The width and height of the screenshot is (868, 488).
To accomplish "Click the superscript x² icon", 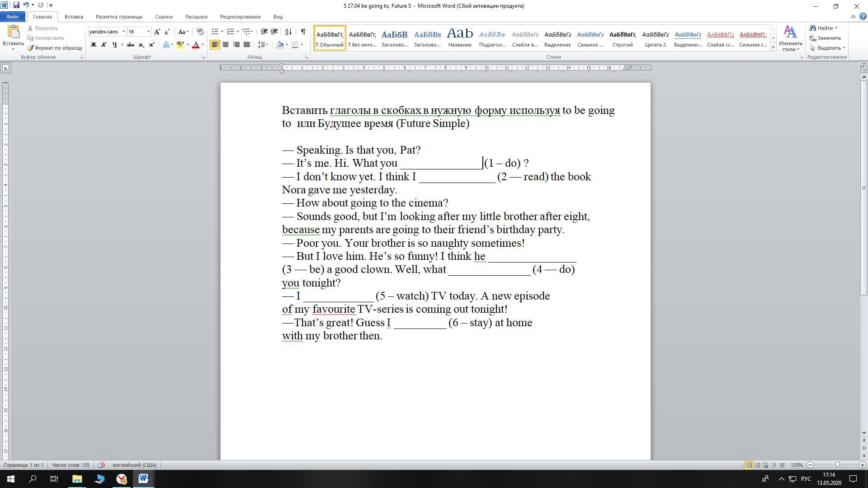I will (x=151, y=45).
